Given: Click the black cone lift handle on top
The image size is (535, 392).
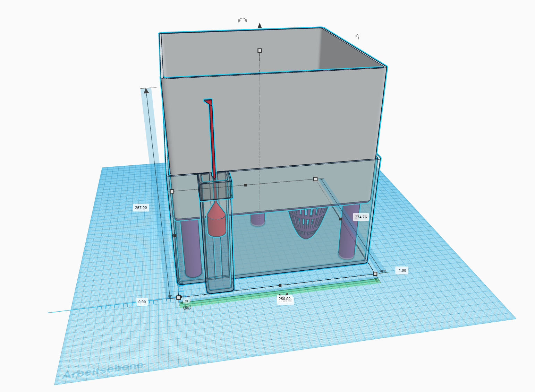Looking at the screenshot, I should coord(260,25).
